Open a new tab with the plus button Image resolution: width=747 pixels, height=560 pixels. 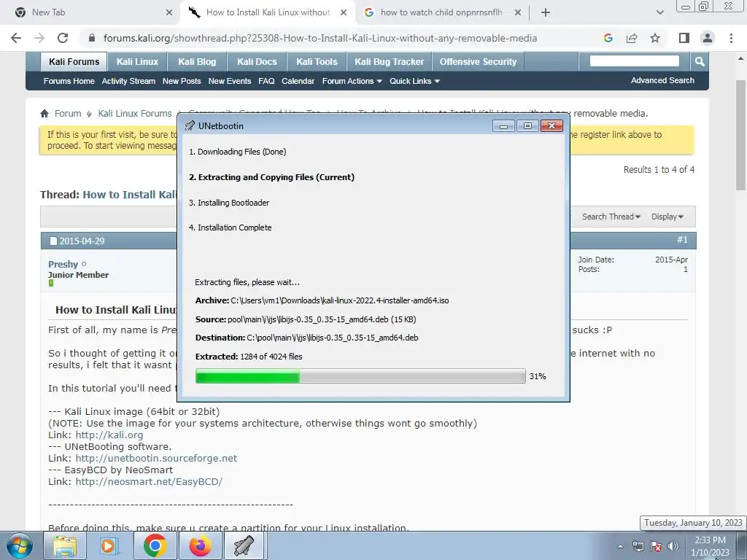pos(546,12)
